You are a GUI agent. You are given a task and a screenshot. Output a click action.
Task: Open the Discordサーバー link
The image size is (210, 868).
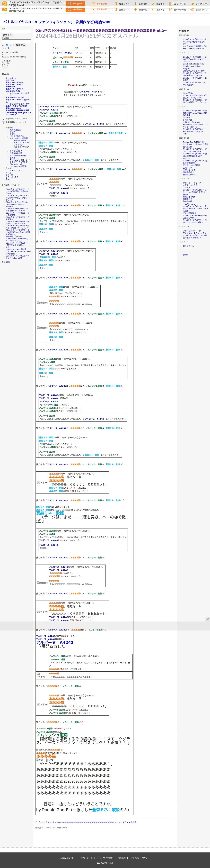[18, 165]
